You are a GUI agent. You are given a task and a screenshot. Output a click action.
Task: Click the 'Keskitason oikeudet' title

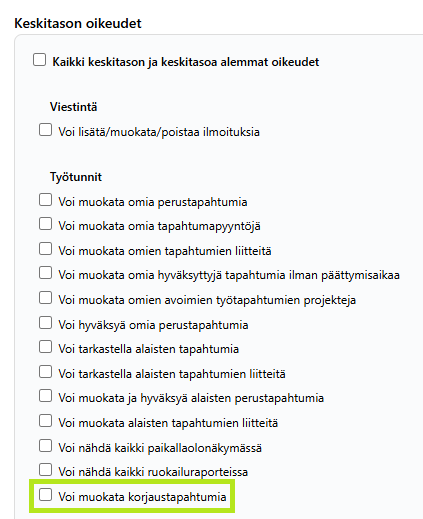point(78,23)
